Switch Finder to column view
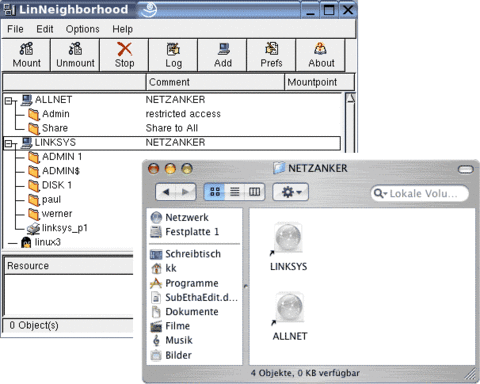 click(x=255, y=192)
